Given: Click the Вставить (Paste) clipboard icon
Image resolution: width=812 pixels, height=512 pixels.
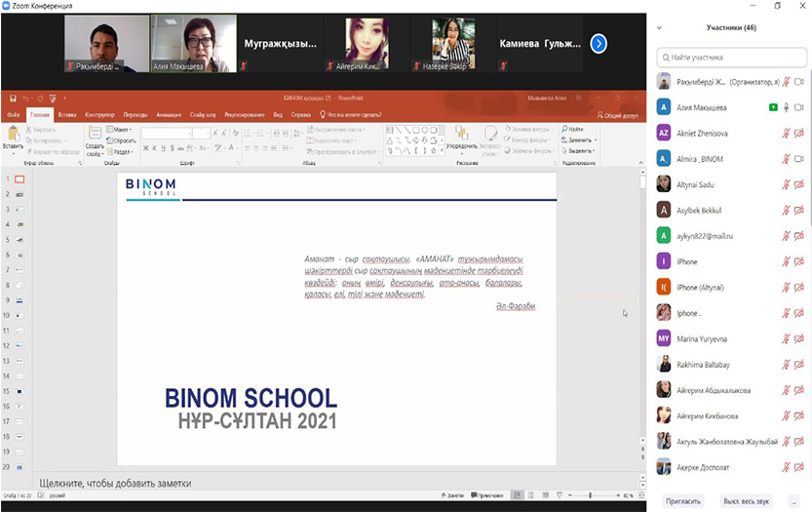Looking at the screenshot, I should tap(13, 134).
